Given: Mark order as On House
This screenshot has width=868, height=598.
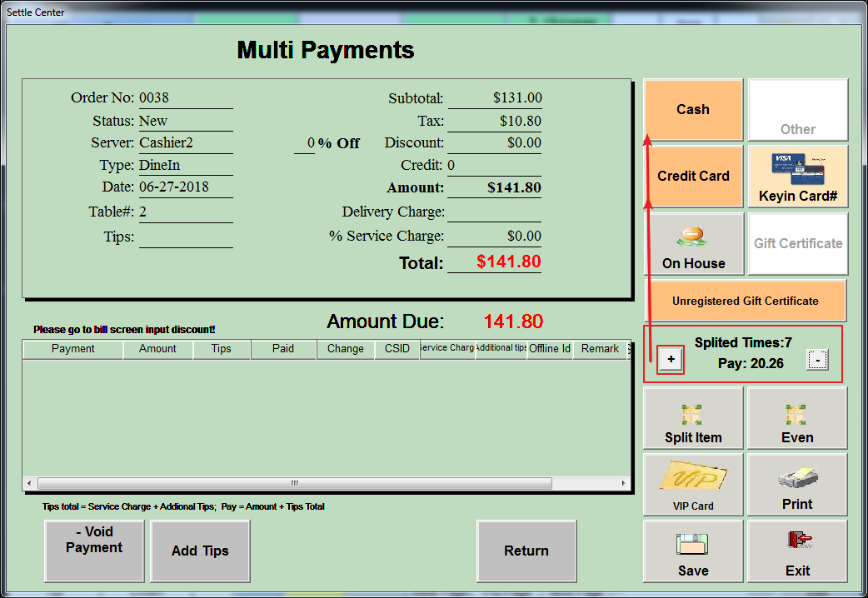Looking at the screenshot, I should [x=693, y=244].
